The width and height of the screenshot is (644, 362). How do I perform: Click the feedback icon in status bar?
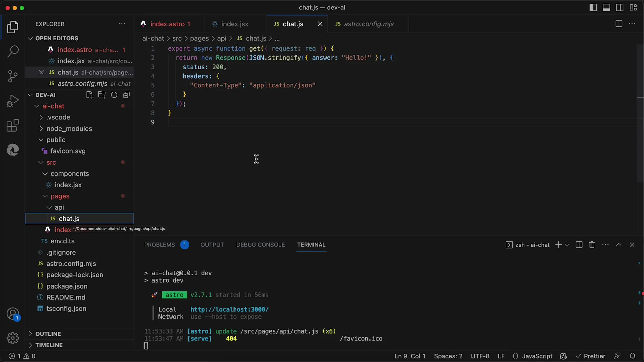617,356
